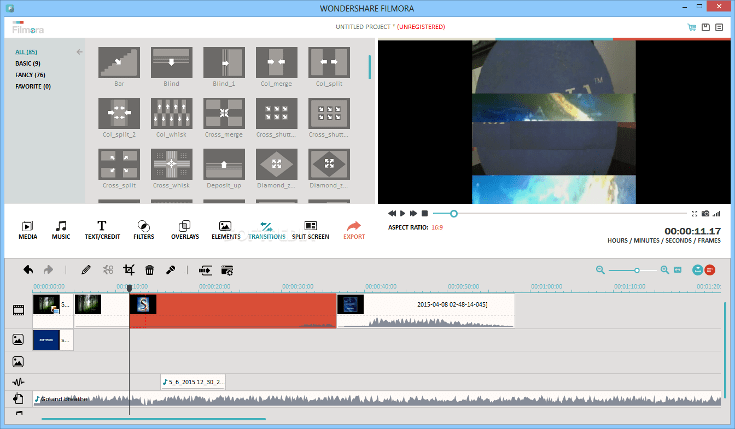Image resolution: width=735 pixels, height=429 pixels.
Task: Select the audio clip 5_6_2015 12_50
Action: [x=193, y=382]
